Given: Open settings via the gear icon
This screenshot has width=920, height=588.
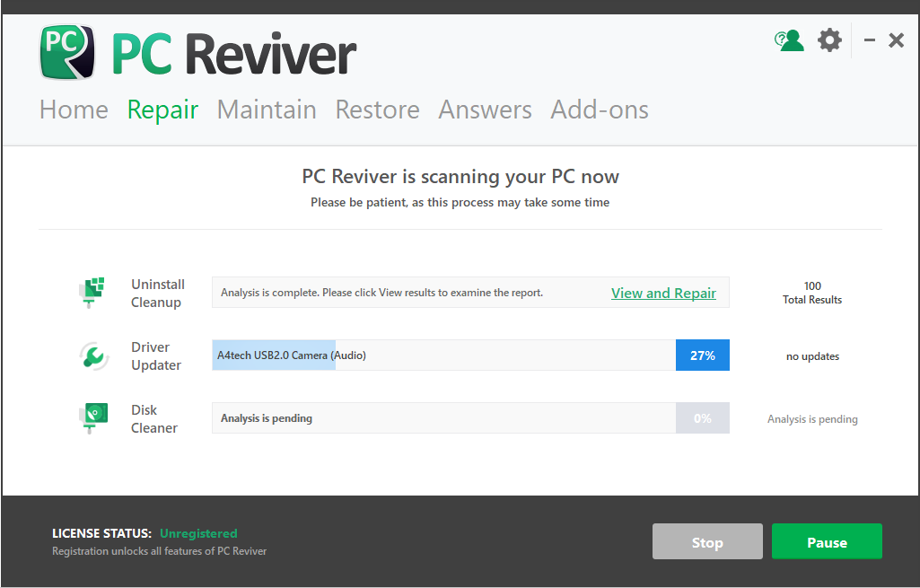Looking at the screenshot, I should [829, 40].
